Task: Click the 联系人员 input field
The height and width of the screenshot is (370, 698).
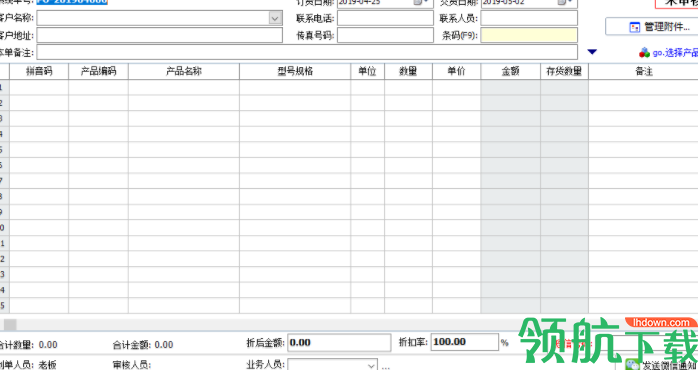Action: (x=529, y=18)
